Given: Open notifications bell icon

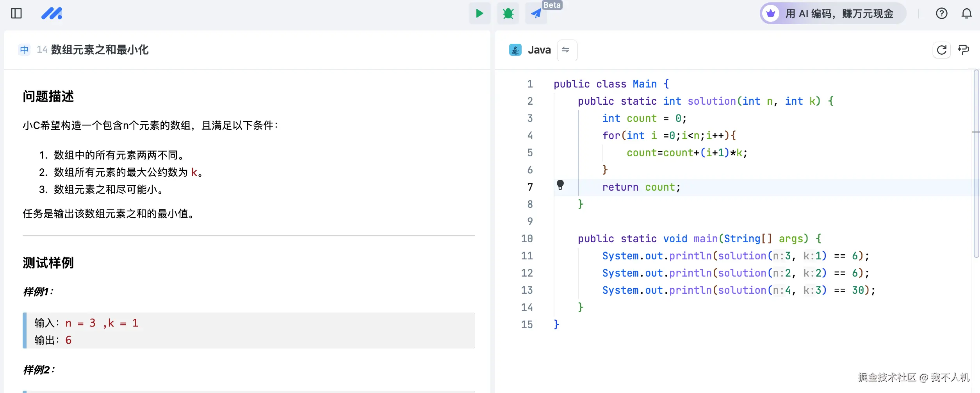Looking at the screenshot, I should (966, 14).
